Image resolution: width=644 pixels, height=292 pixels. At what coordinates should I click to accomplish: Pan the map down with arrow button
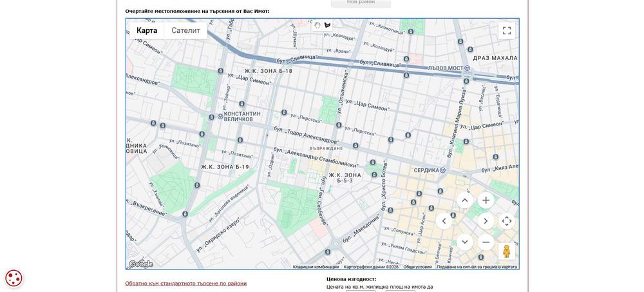click(x=464, y=242)
